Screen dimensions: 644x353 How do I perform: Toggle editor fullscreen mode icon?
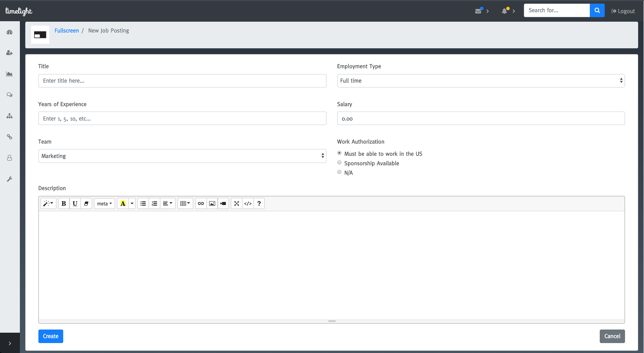click(x=236, y=203)
